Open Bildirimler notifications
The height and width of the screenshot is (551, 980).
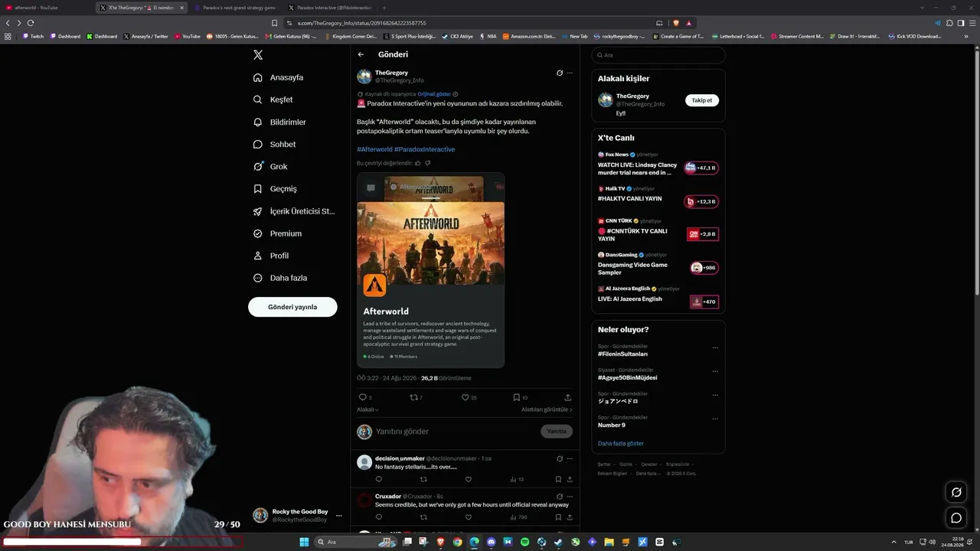(279, 122)
